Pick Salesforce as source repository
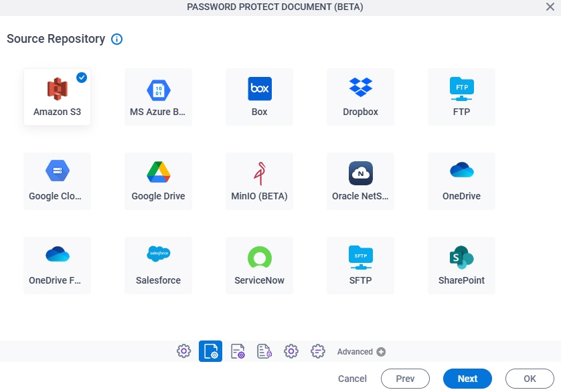The height and width of the screenshot is (392, 561). 158,266
